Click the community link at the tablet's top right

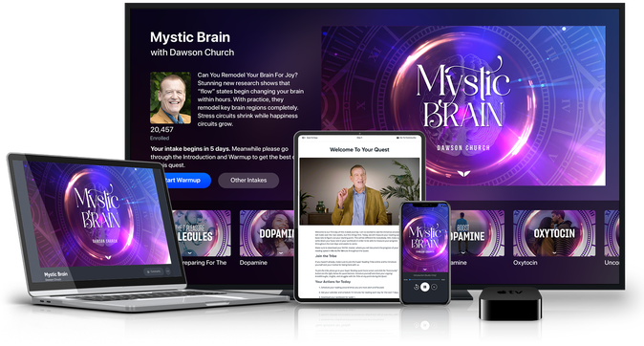coord(407,138)
